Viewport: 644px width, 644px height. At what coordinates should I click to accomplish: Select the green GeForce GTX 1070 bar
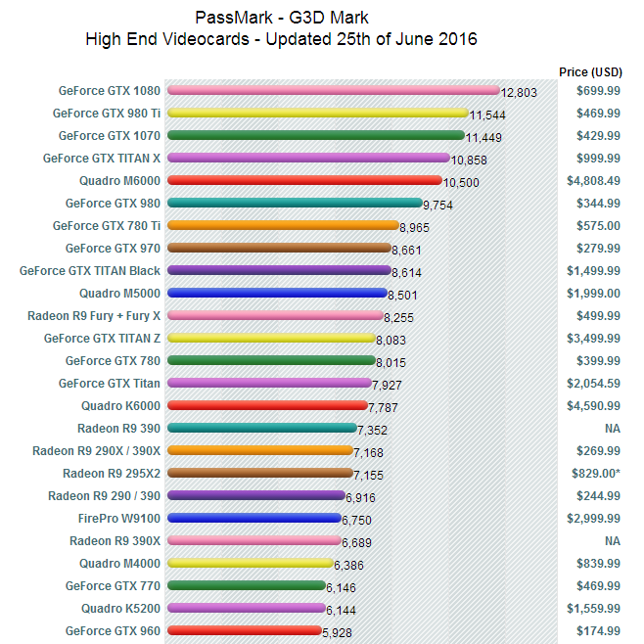[316, 135]
